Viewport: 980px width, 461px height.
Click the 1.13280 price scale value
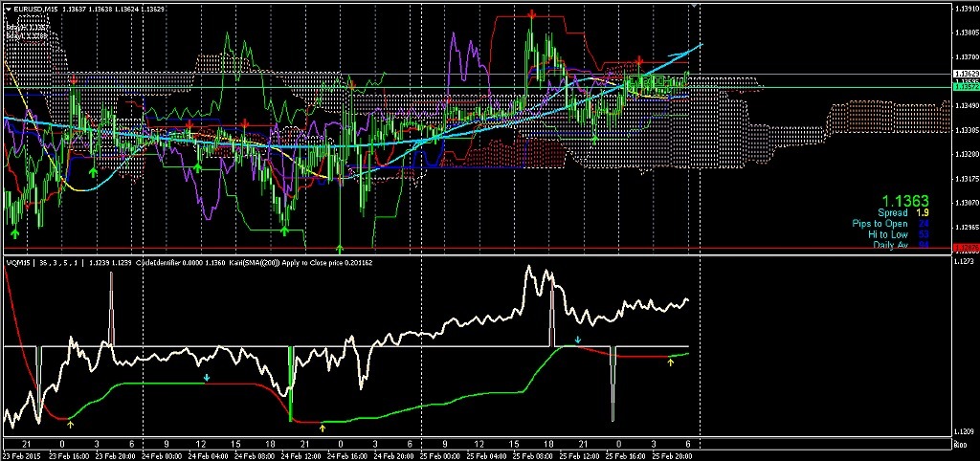966,154
